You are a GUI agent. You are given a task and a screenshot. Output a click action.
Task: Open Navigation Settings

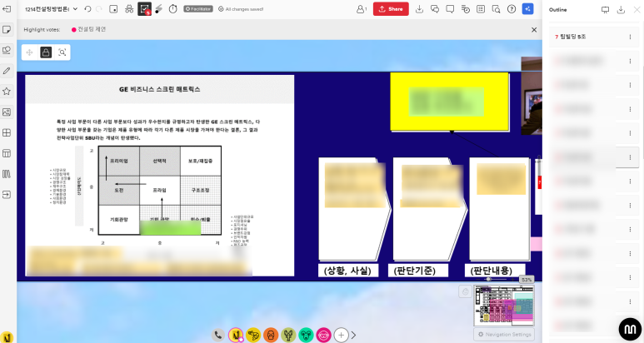point(504,335)
